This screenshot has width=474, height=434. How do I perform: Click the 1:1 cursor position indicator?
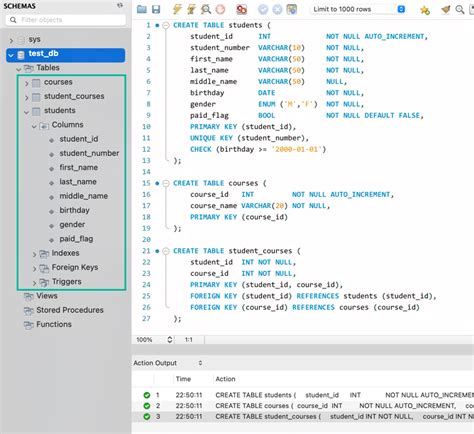[x=189, y=340]
